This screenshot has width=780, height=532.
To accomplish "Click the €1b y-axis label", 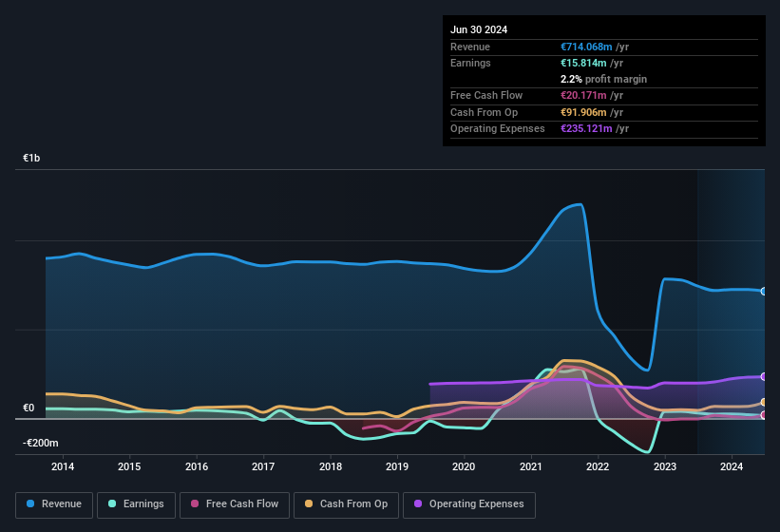I will (x=31, y=158).
